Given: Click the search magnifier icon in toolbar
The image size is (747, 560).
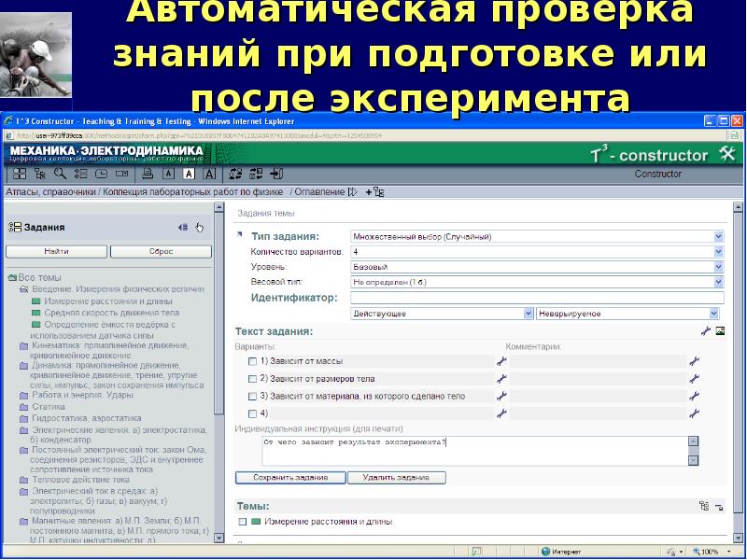Looking at the screenshot, I should coord(59,174).
